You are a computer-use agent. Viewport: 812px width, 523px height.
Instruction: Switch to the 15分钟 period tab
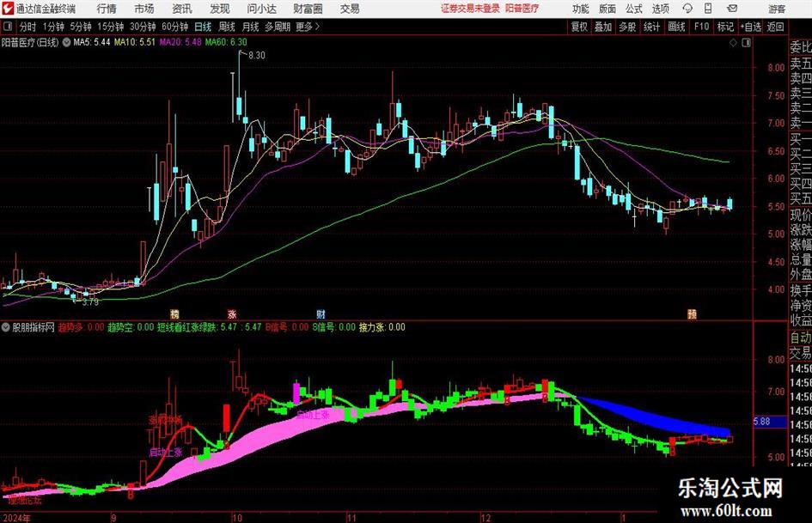pos(110,27)
